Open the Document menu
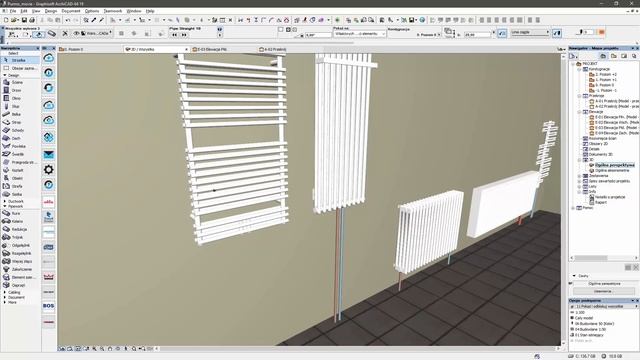The height and width of the screenshot is (360, 640). click(x=71, y=11)
